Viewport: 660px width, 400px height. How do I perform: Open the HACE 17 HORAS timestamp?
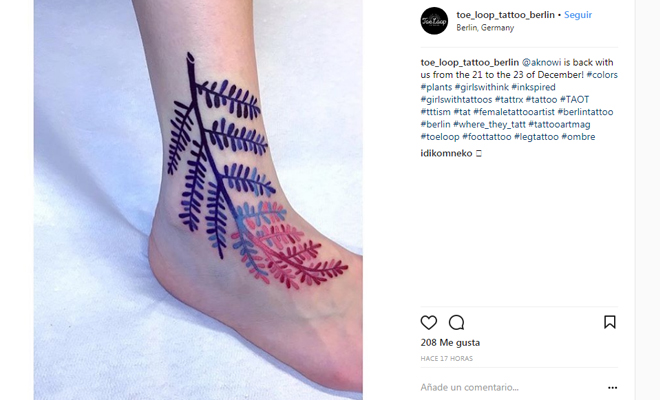pos(447,359)
